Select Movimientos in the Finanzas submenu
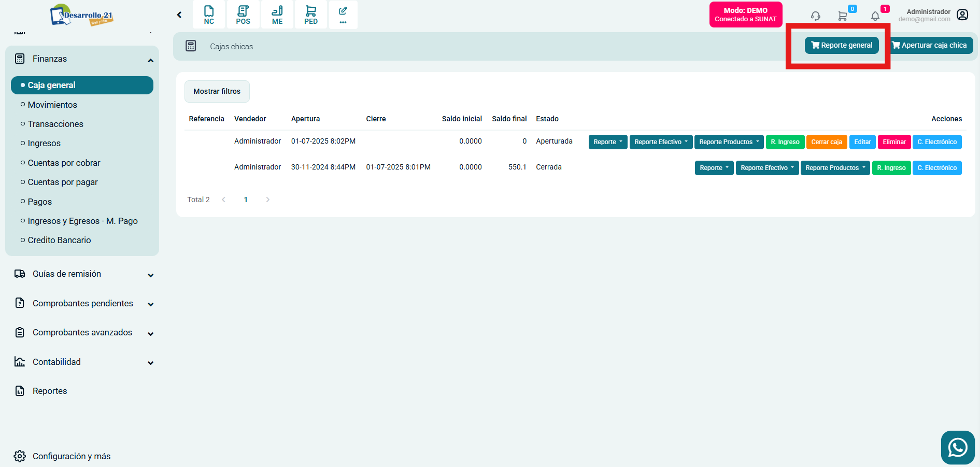Viewport: 980px width, 467px height. click(52, 105)
